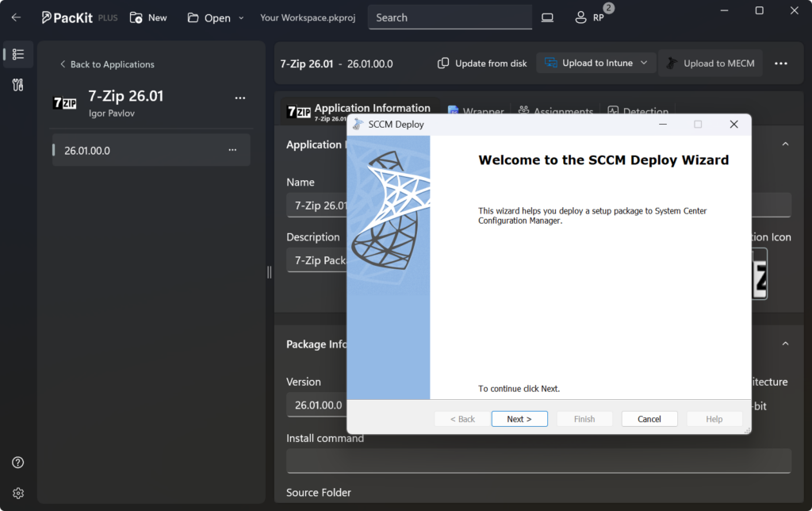
Task: Go Back to Applications
Action: click(107, 64)
